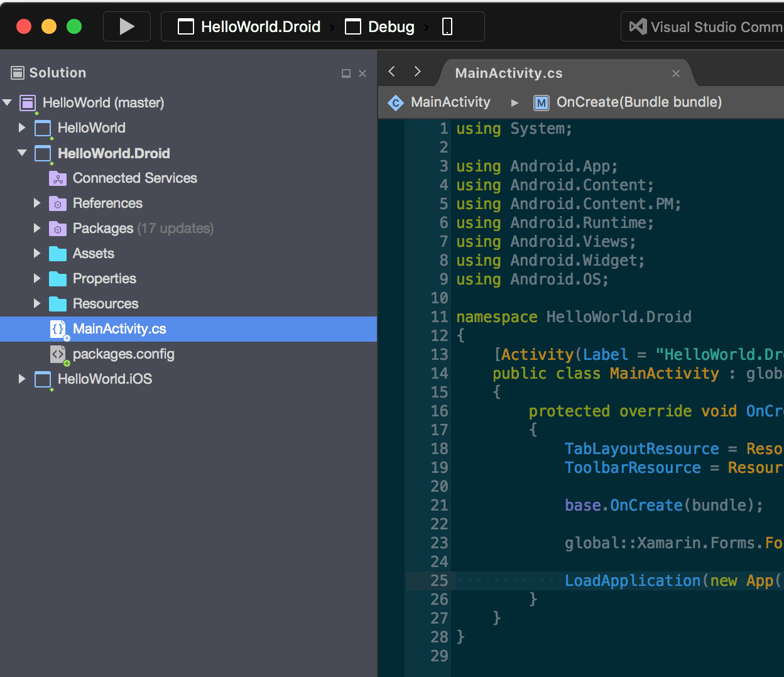
Task: Open the Connected Services node icon
Action: coord(57,178)
